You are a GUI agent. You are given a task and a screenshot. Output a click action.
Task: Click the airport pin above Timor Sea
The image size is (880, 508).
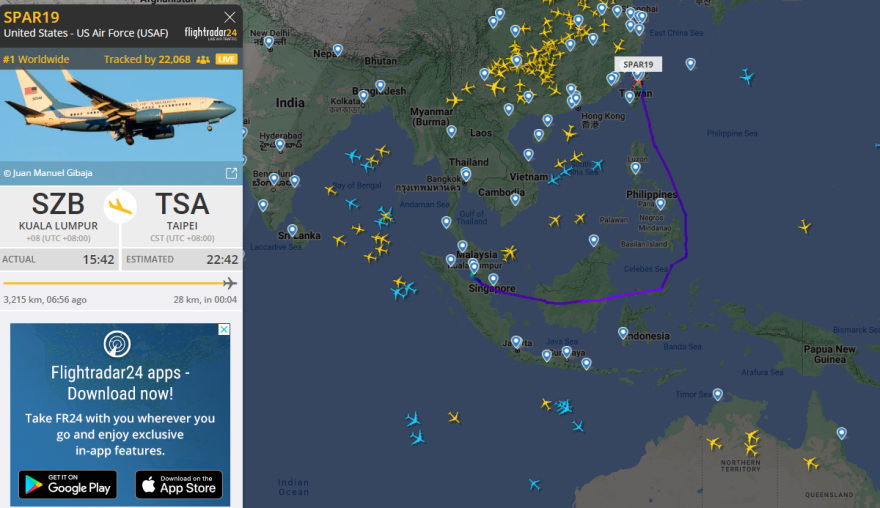pos(717,393)
